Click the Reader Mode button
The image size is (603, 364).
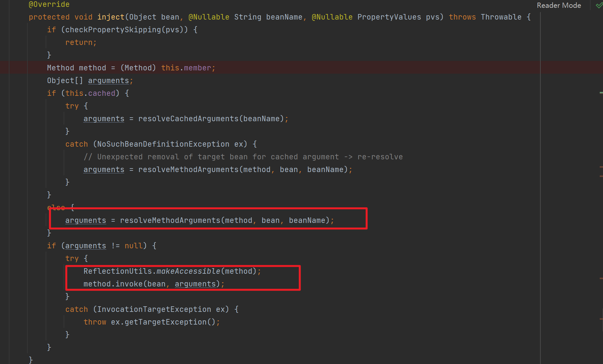pos(559,5)
